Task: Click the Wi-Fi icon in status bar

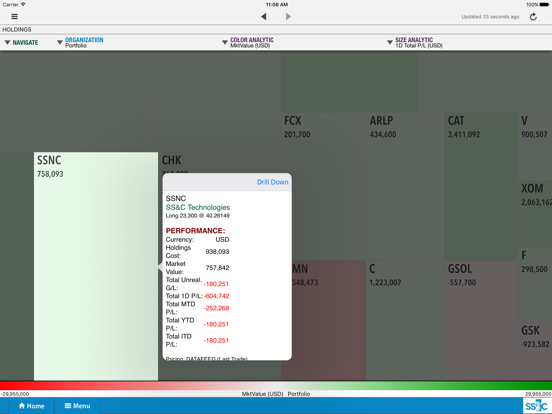Action: pyautogui.click(x=23, y=4)
